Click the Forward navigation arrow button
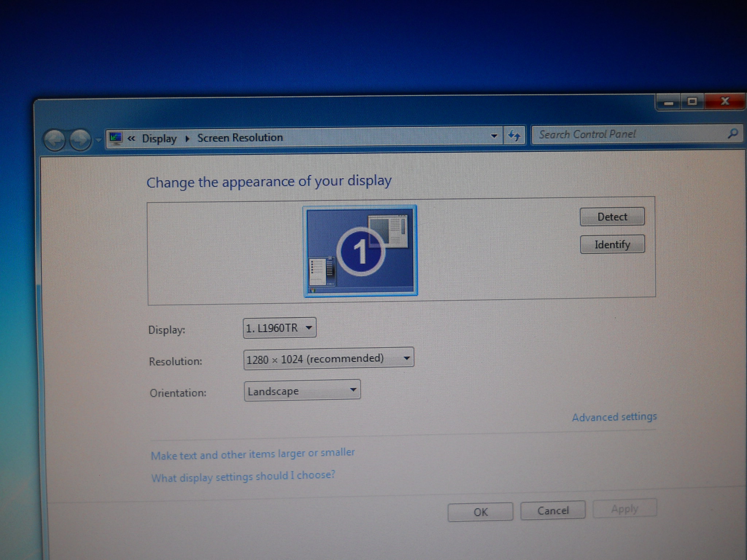 coord(80,139)
